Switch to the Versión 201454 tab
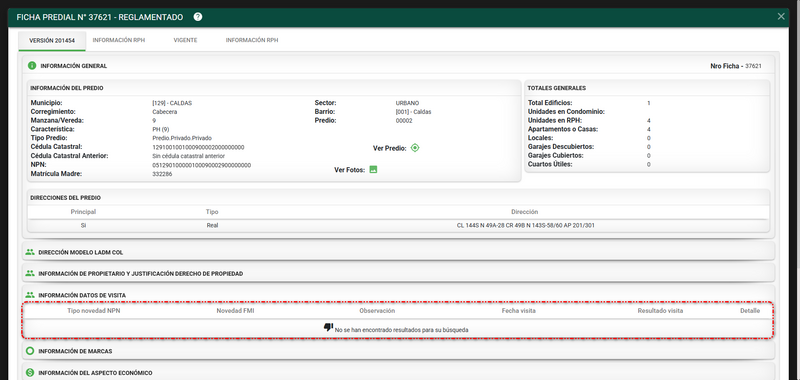The image size is (800, 380). pos(52,40)
